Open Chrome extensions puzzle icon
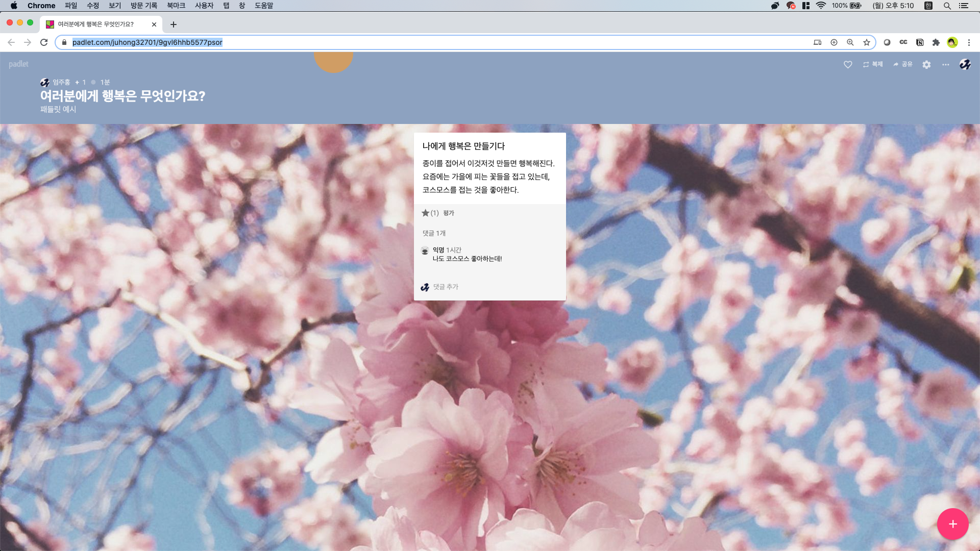The image size is (980, 551). pos(936,42)
